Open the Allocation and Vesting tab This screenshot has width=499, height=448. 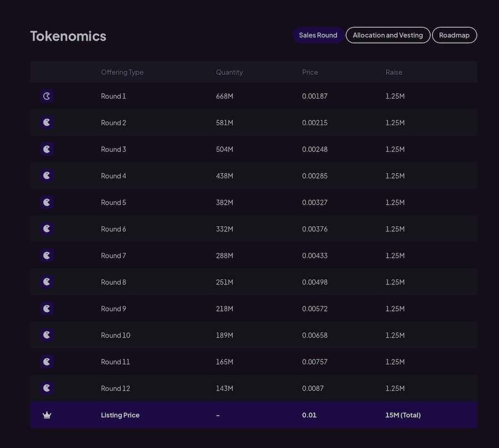[x=388, y=35]
